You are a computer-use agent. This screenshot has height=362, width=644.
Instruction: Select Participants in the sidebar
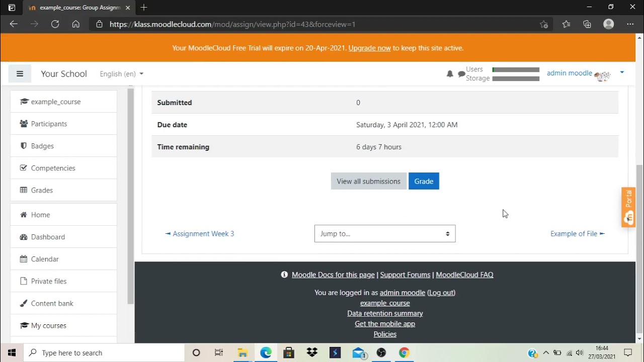click(x=63, y=124)
